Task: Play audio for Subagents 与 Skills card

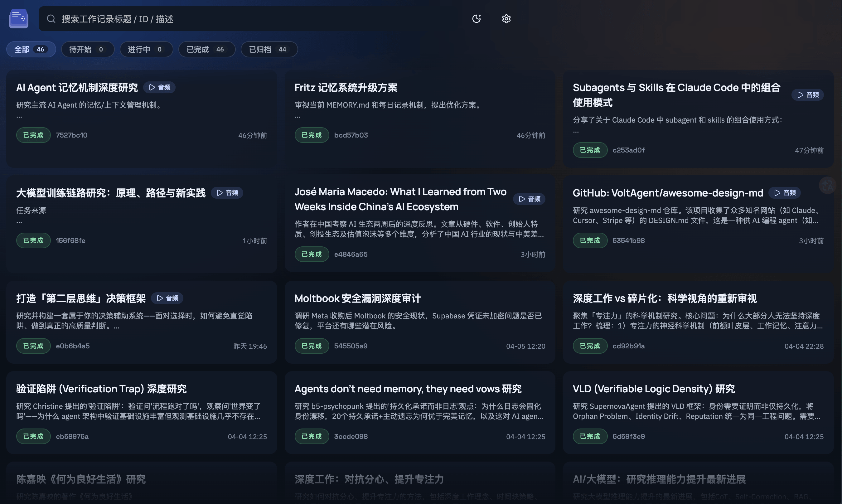Action: coord(808,95)
